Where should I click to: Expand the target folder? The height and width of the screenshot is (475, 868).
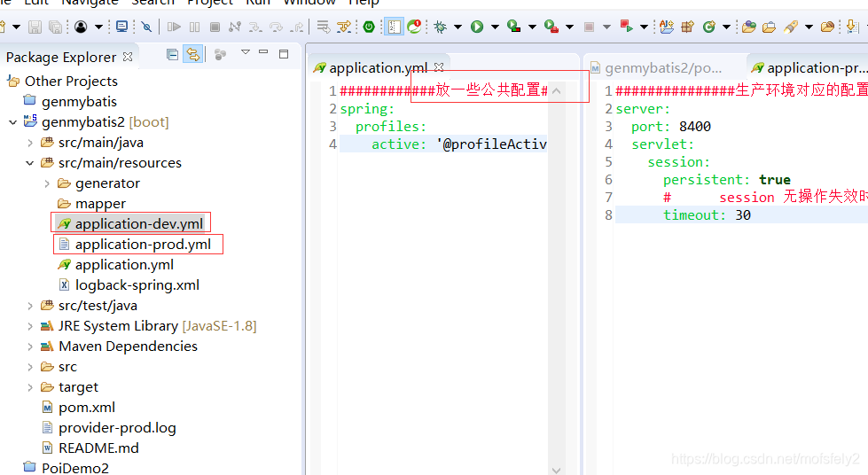tap(30, 387)
